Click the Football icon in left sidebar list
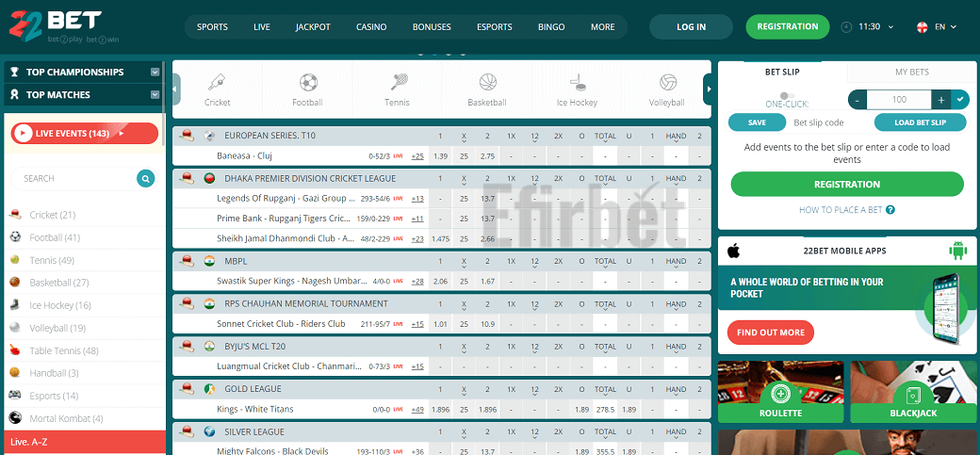980x455 pixels. tap(16, 236)
